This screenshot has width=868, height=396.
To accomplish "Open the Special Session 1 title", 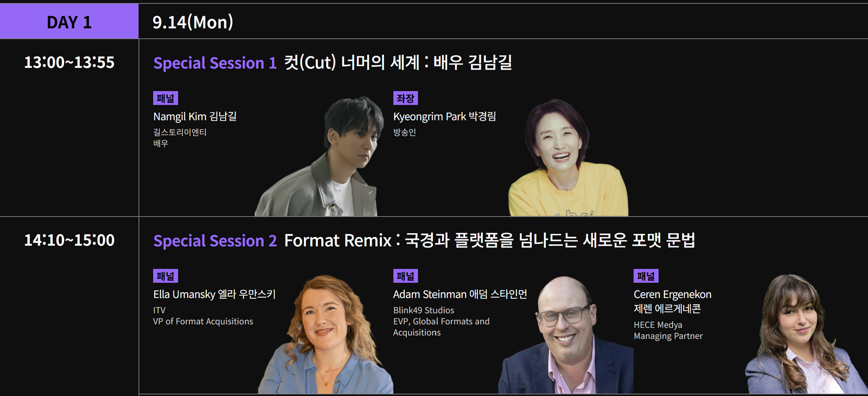I will (x=333, y=63).
